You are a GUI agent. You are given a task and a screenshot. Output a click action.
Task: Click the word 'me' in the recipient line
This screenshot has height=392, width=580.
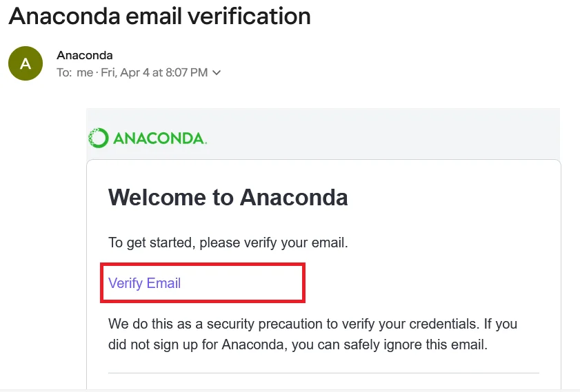85,73
